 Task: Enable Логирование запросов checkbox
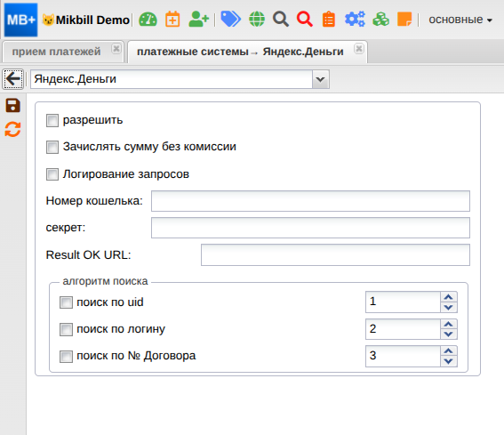tap(52, 174)
